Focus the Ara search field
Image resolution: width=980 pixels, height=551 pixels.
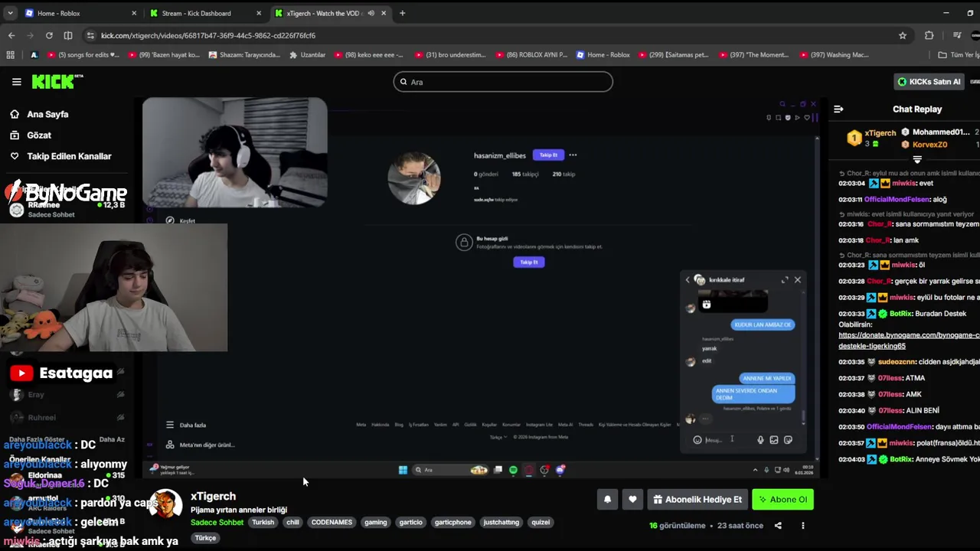point(503,82)
